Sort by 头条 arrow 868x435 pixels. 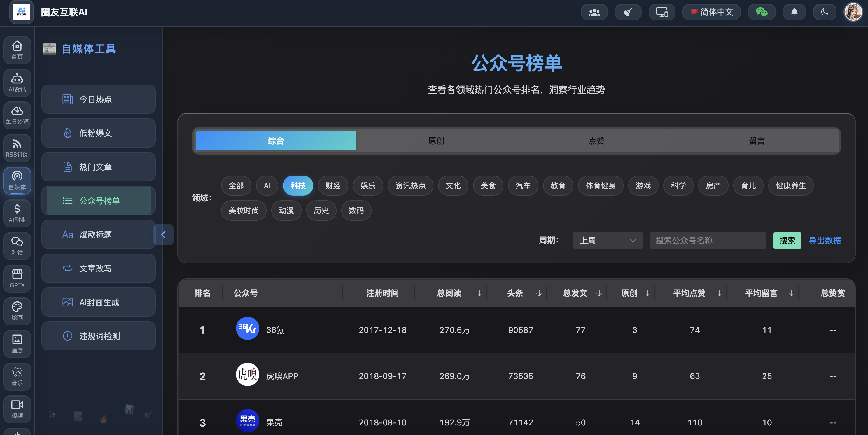pos(539,293)
